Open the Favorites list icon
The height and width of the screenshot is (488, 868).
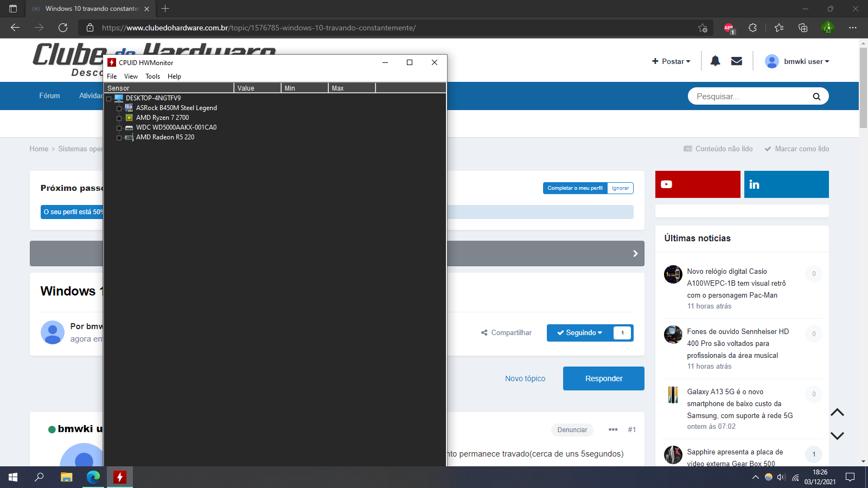779,28
